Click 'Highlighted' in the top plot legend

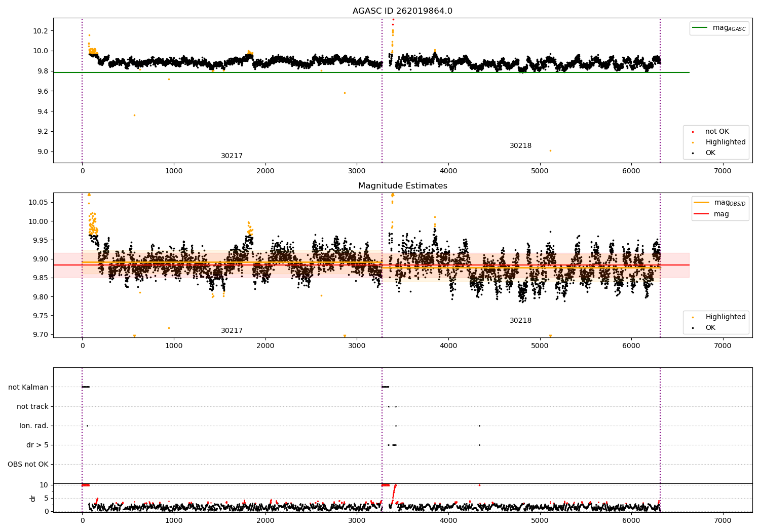coord(726,142)
